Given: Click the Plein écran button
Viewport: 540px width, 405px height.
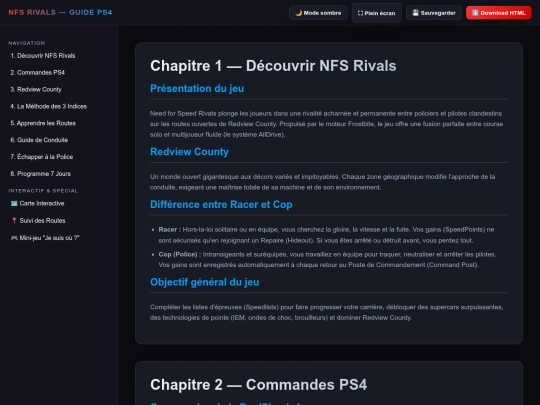Looking at the screenshot, I should (x=377, y=13).
